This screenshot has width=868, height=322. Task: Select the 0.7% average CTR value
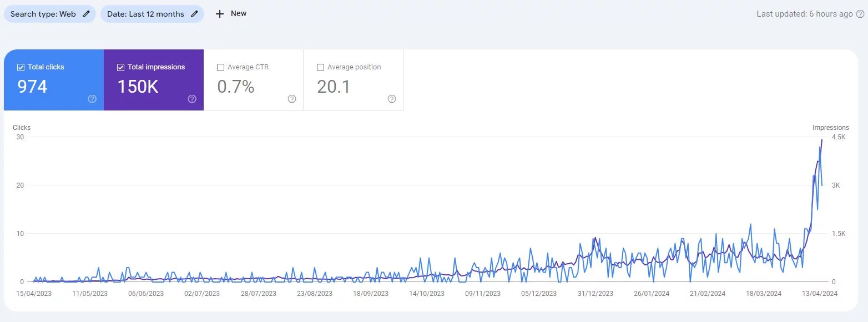click(236, 87)
